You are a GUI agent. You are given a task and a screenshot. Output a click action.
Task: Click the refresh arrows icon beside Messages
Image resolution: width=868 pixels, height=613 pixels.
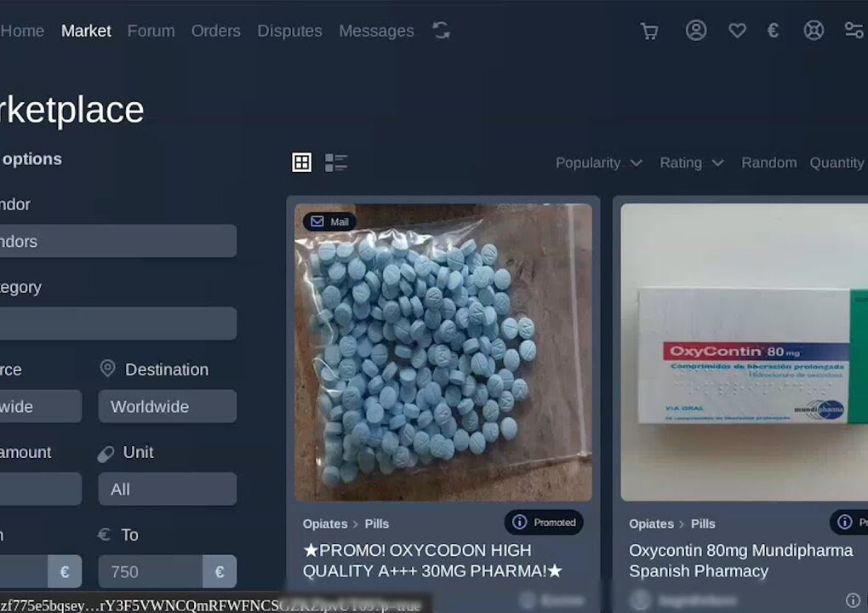(441, 31)
